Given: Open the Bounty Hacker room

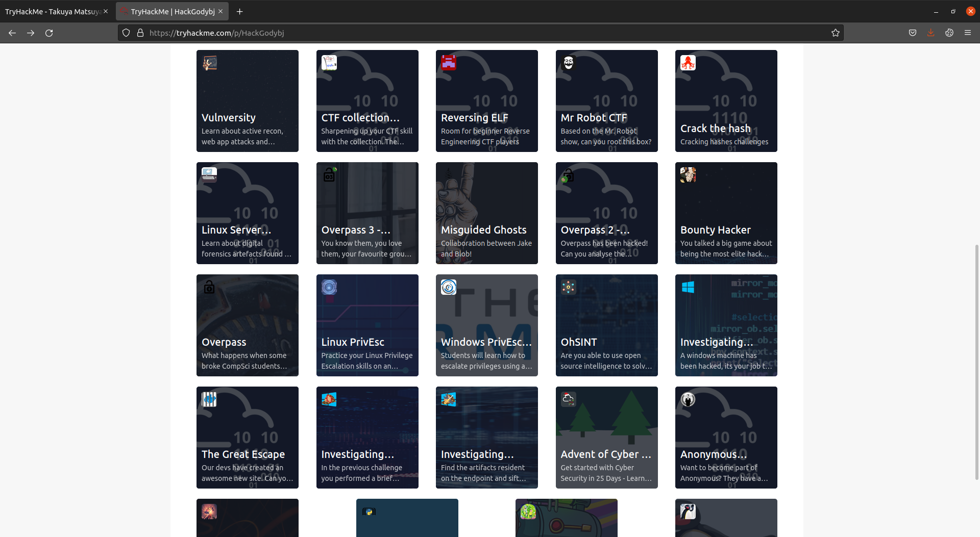Looking at the screenshot, I should tap(726, 213).
